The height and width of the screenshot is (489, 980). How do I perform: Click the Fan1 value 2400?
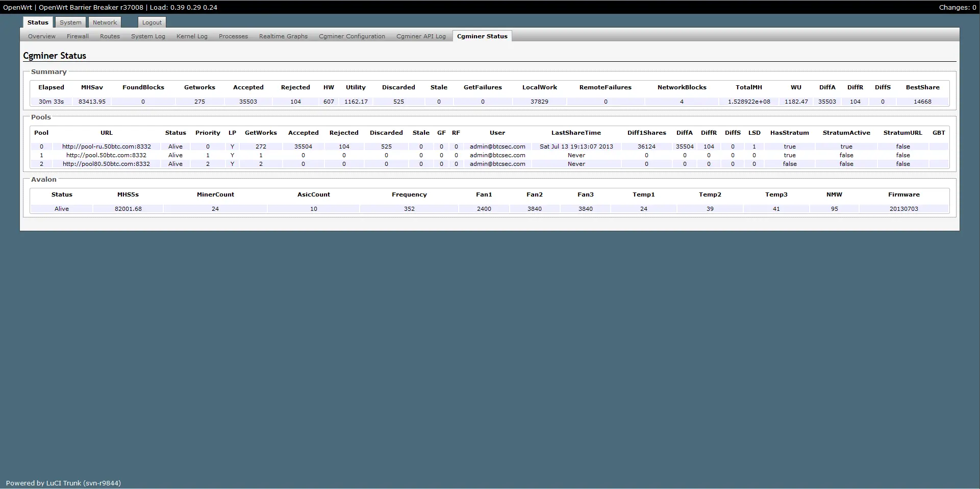484,209
